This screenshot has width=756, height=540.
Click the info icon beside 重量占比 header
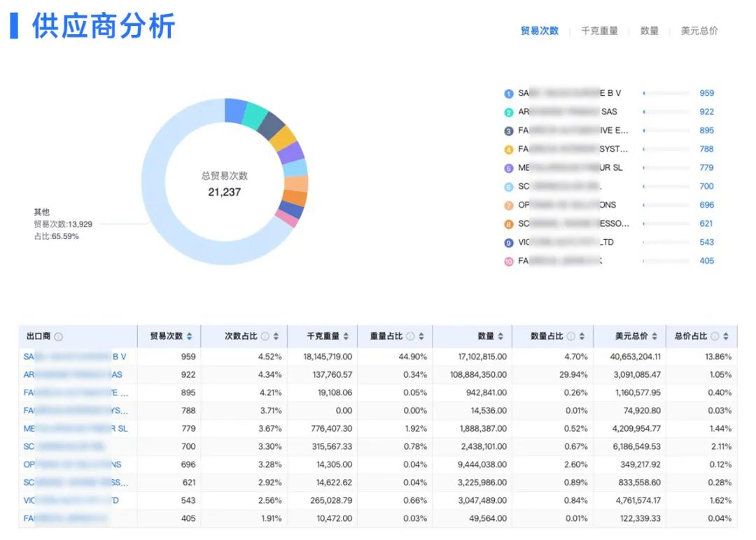pyautogui.click(x=409, y=336)
